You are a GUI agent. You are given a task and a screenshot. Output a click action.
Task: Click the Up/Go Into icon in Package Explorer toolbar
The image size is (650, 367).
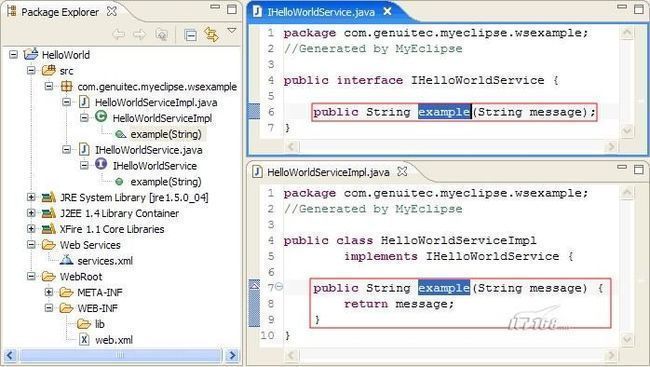tap(162, 34)
